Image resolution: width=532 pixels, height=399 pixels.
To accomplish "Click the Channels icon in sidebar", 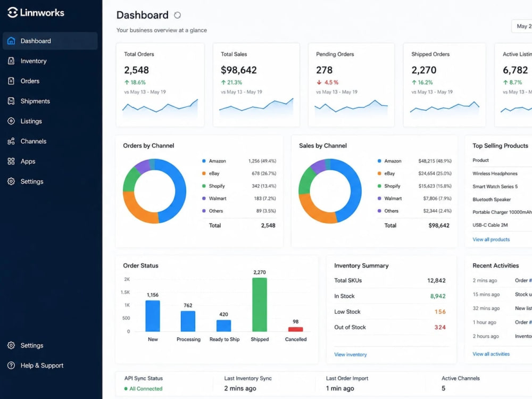I will click(11, 141).
